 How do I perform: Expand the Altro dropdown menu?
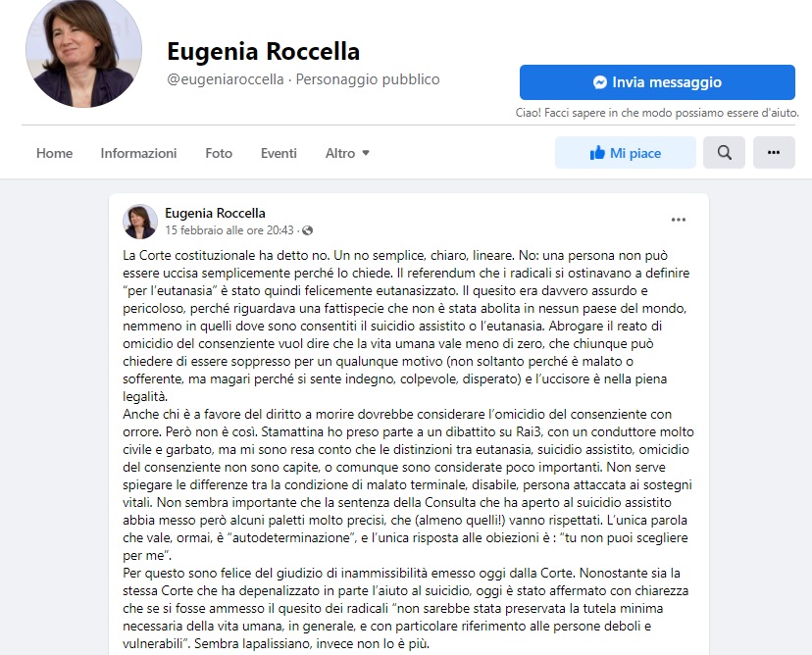click(x=347, y=153)
